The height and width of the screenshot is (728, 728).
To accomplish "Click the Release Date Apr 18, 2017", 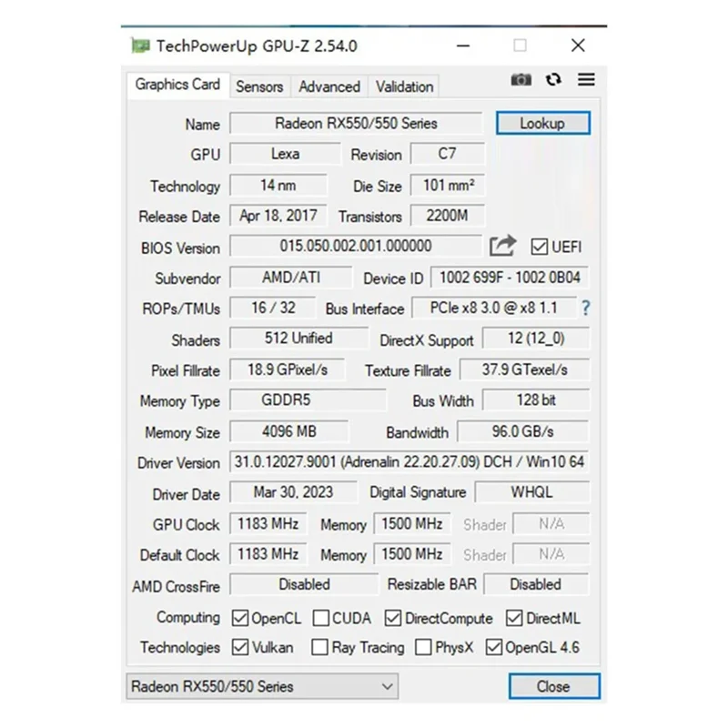I will click(278, 216).
